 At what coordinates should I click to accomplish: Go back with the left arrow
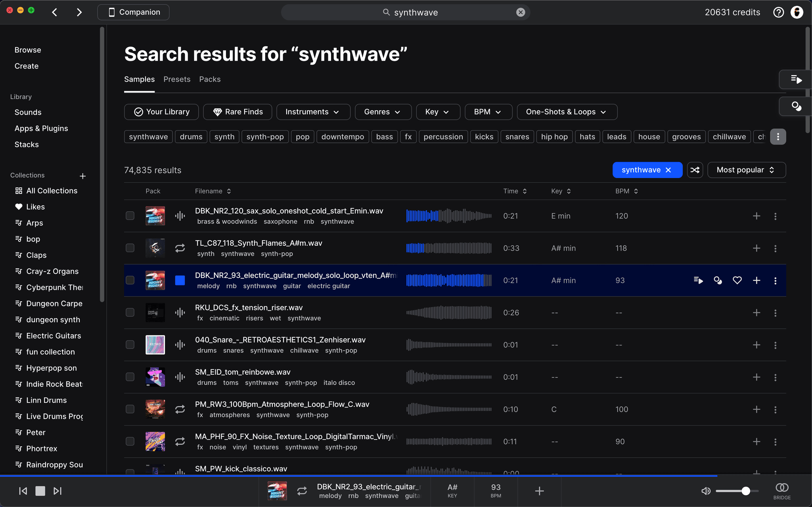click(x=55, y=12)
